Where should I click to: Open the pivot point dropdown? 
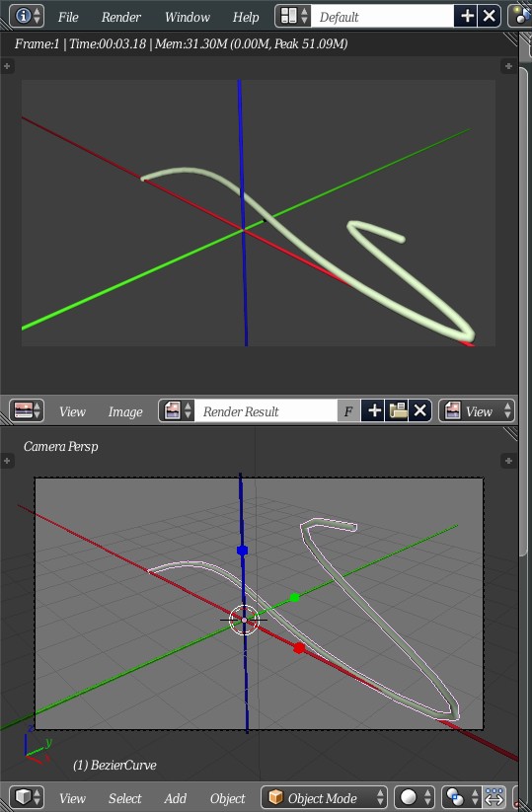tap(462, 797)
